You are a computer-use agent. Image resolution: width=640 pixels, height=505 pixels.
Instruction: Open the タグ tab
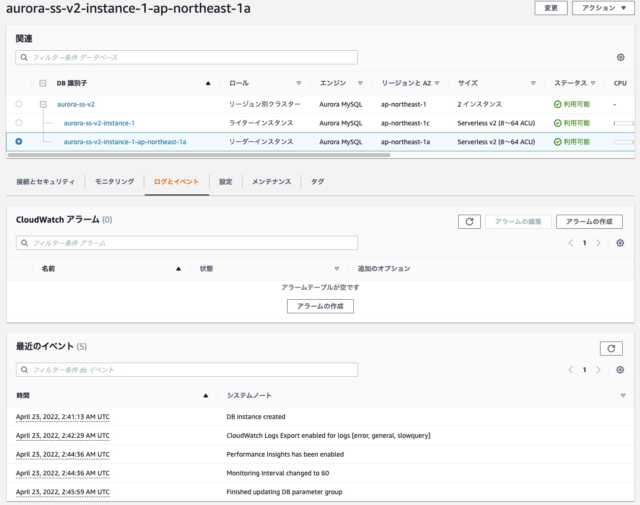click(318, 182)
